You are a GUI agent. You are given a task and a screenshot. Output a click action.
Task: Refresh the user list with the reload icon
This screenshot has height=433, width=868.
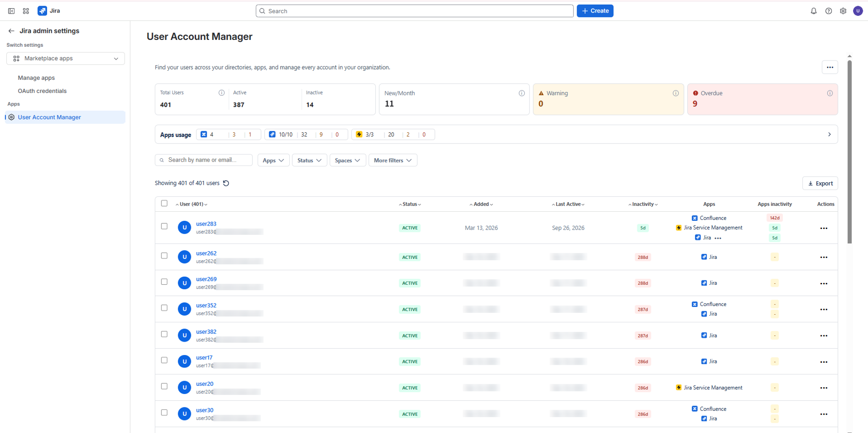226,183
